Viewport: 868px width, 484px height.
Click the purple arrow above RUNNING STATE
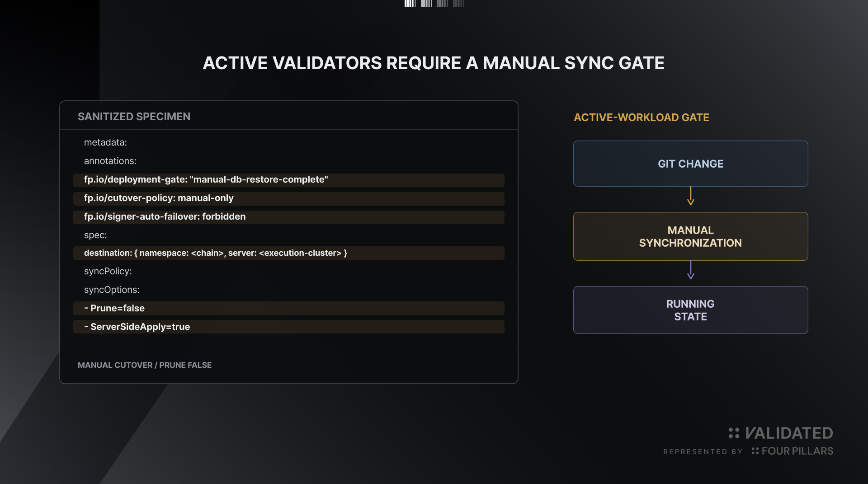691,270
